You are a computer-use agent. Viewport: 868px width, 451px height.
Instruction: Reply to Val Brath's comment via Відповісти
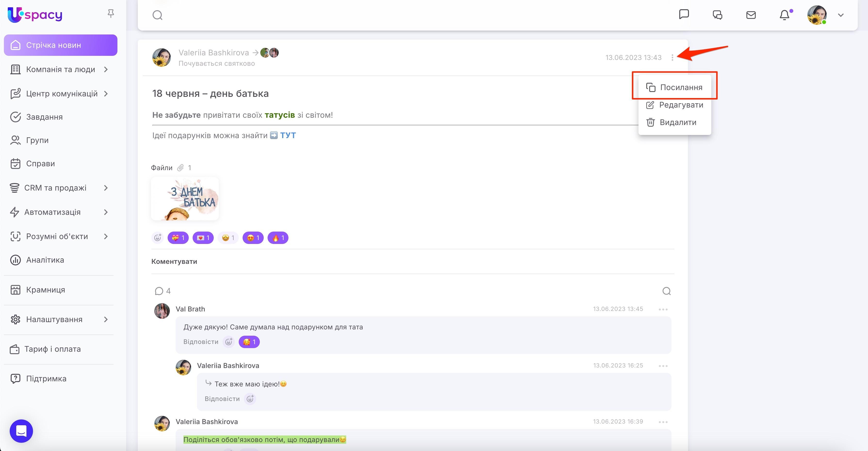point(200,342)
